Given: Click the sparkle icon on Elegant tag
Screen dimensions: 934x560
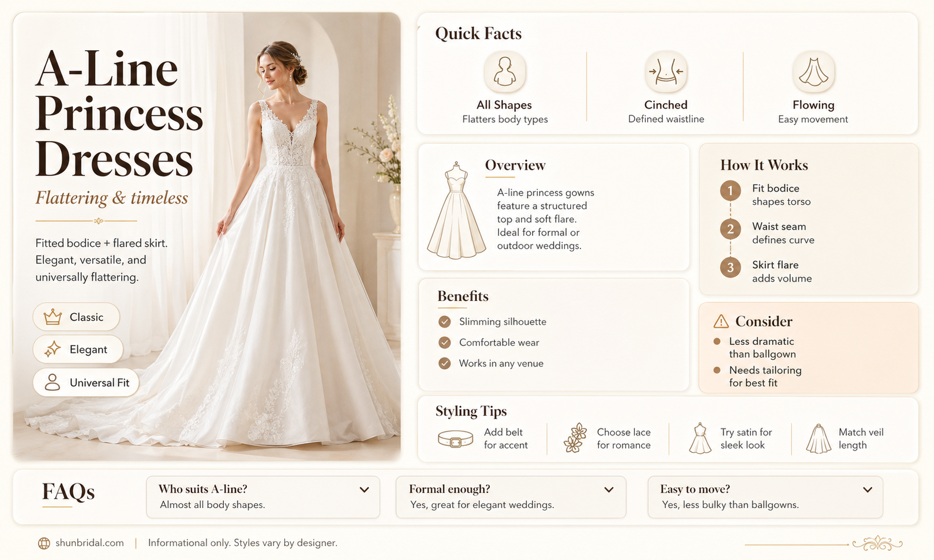Looking at the screenshot, I should pos(52,349).
